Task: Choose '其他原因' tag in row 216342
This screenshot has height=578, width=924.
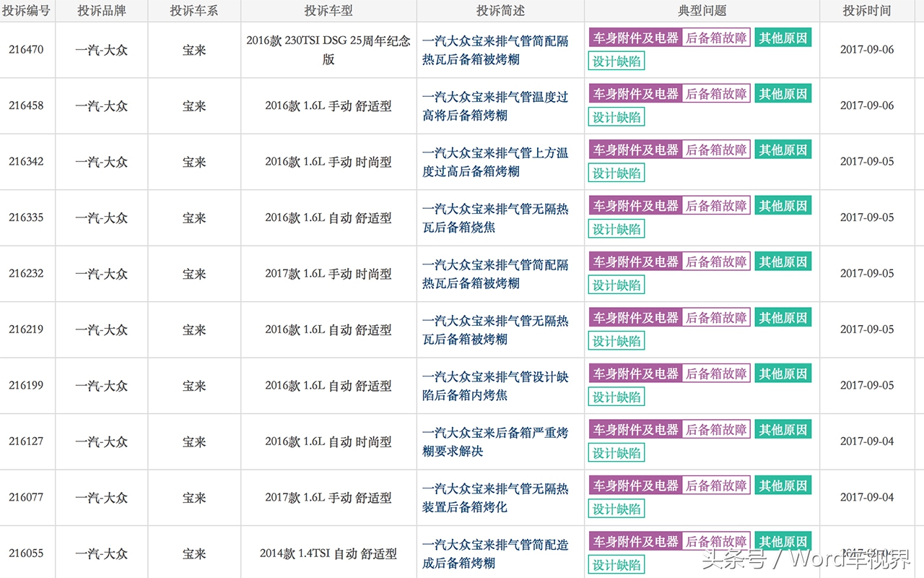Action: (783, 150)
